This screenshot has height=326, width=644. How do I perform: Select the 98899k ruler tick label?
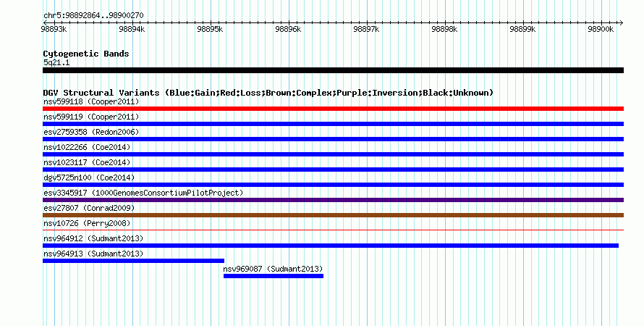pyautogui.click(x=522, y=29)
